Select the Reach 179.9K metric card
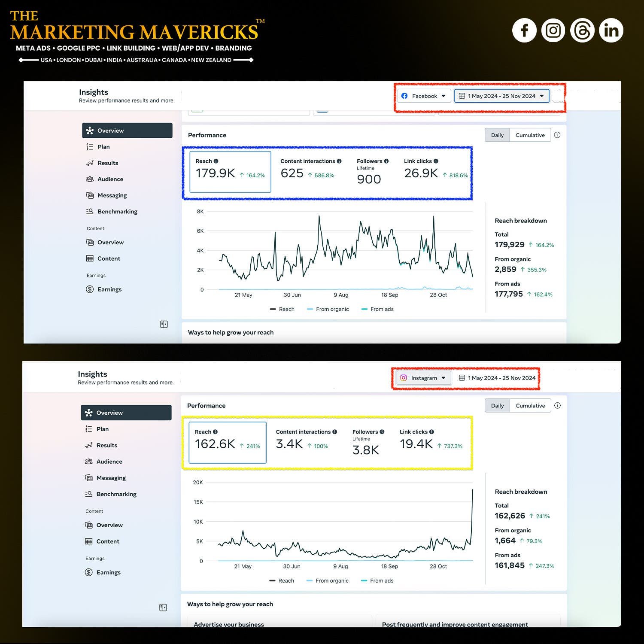The height and width of the screenshot is (644, 644). coord(230,172)
